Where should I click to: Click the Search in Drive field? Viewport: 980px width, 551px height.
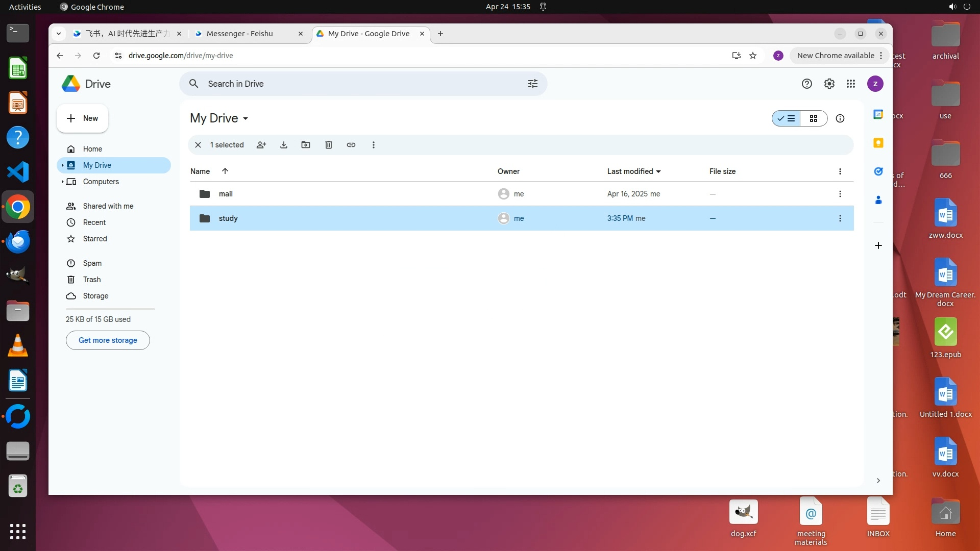click(x=357, y=84)
